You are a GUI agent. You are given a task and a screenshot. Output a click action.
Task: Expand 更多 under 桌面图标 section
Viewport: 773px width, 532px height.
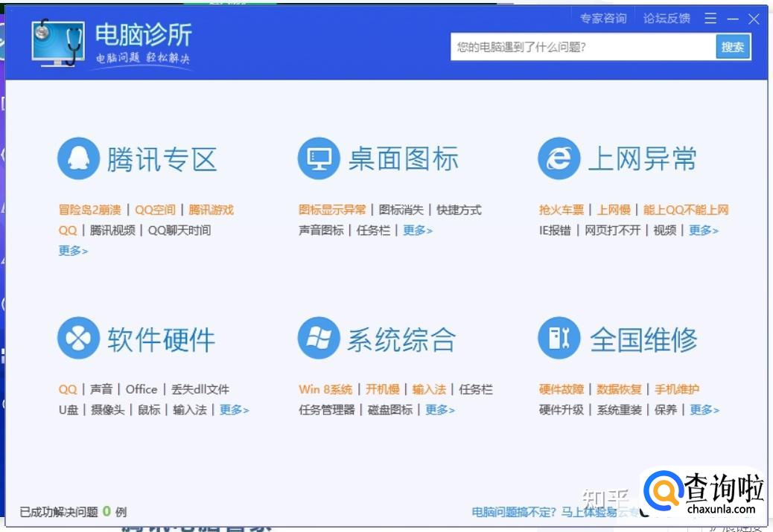[418, 231]
